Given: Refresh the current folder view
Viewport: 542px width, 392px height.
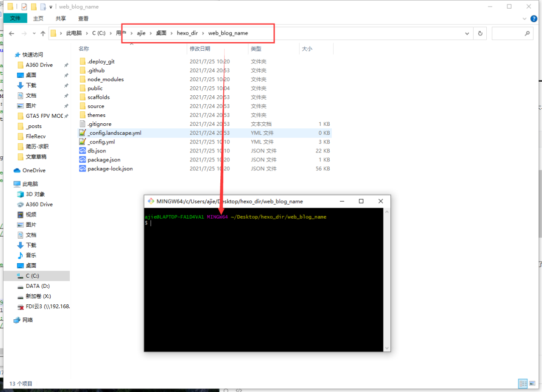Looking at the screenshot, I should pyautogui.click(x=480, y=34).
